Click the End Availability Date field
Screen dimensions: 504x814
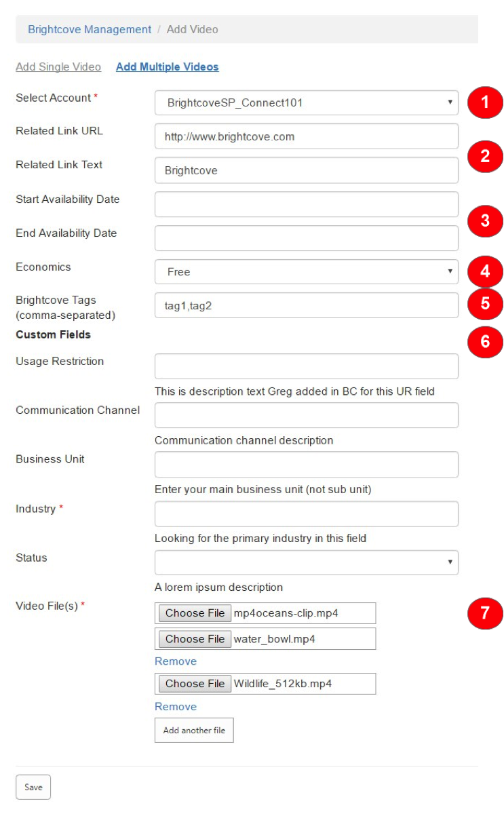[306, 238]
